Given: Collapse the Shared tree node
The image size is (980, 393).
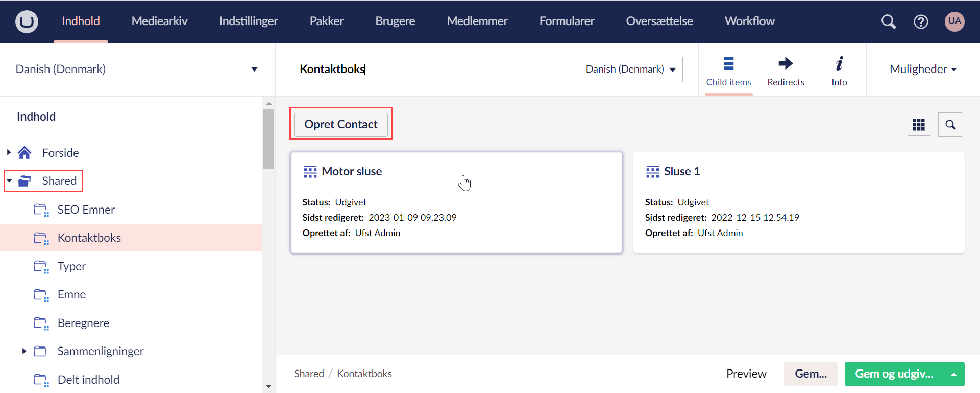Looking at the screenshot, I should pos(9,181).
